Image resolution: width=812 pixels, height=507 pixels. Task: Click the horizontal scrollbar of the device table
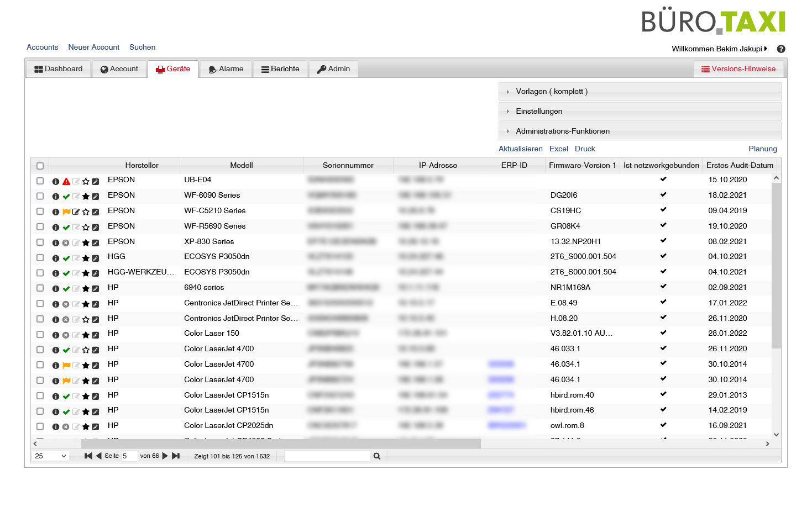tap(280, 443)
